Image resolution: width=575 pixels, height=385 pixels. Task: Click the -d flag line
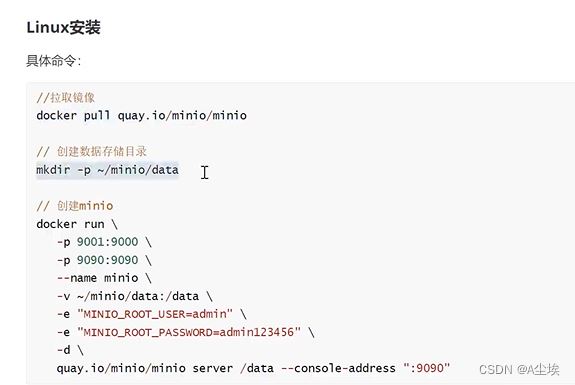tap(70, 350)
